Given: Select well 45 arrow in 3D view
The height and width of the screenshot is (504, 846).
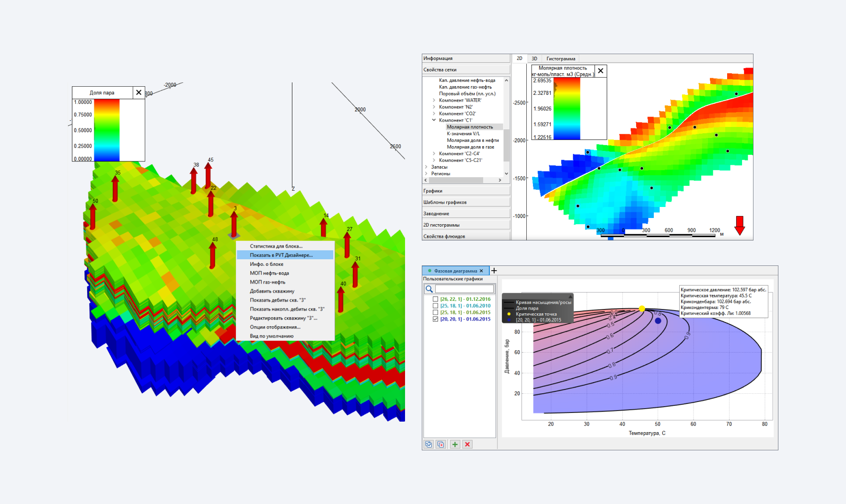Looking at the screenshot, I should (x=208, y=175).
